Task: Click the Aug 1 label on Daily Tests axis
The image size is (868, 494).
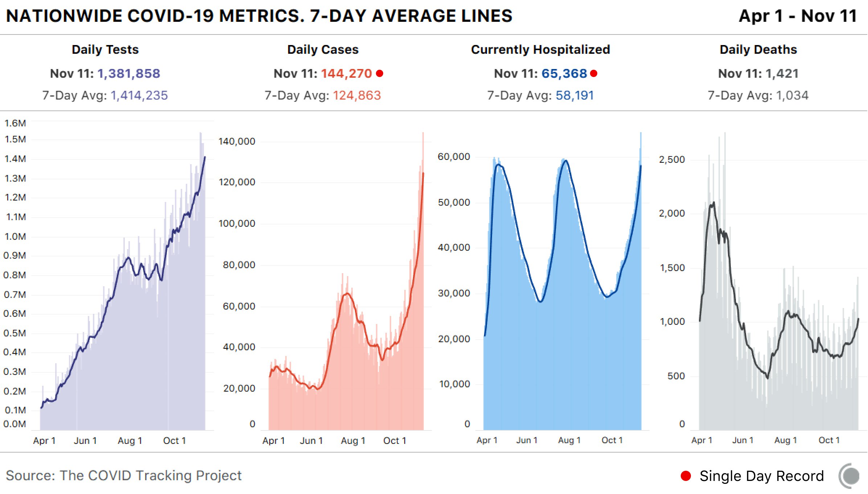Action: [130, 441]
